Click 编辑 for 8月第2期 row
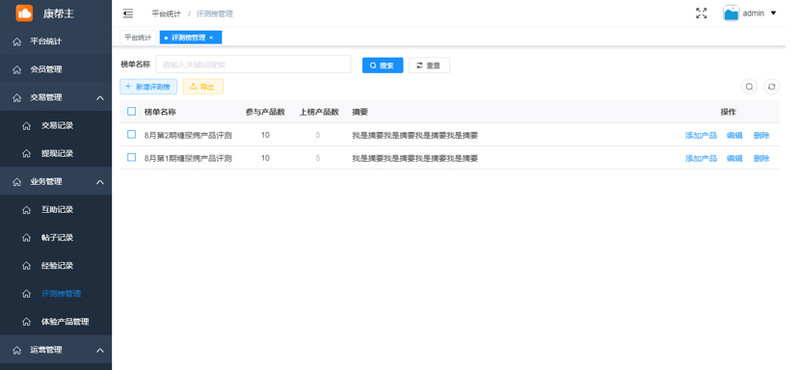Screen dimensions: 800x370 click(735, 136)
